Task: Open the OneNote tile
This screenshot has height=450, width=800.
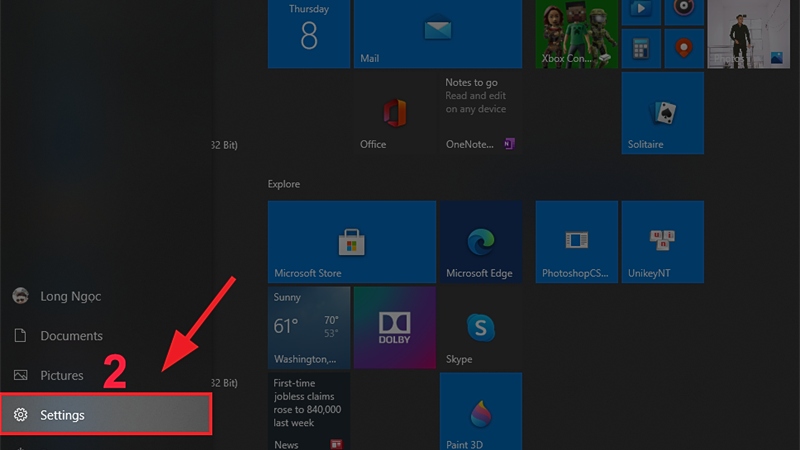Action: pos(481,113)
